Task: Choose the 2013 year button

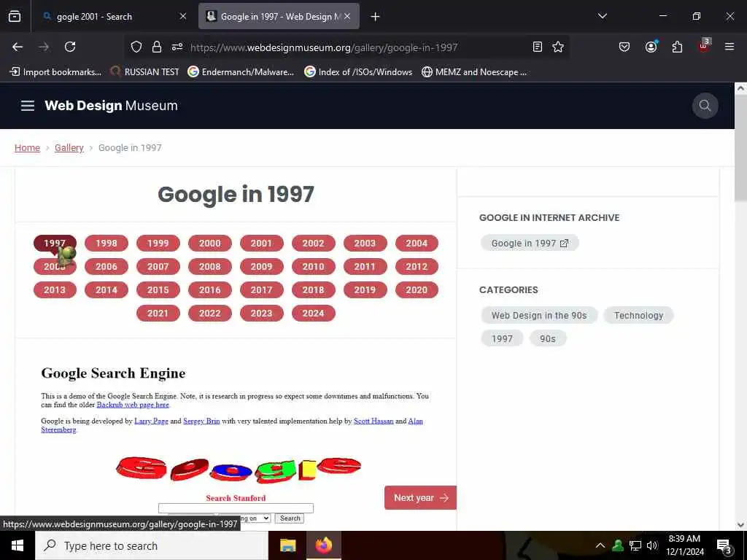Action: coord(55,290)
